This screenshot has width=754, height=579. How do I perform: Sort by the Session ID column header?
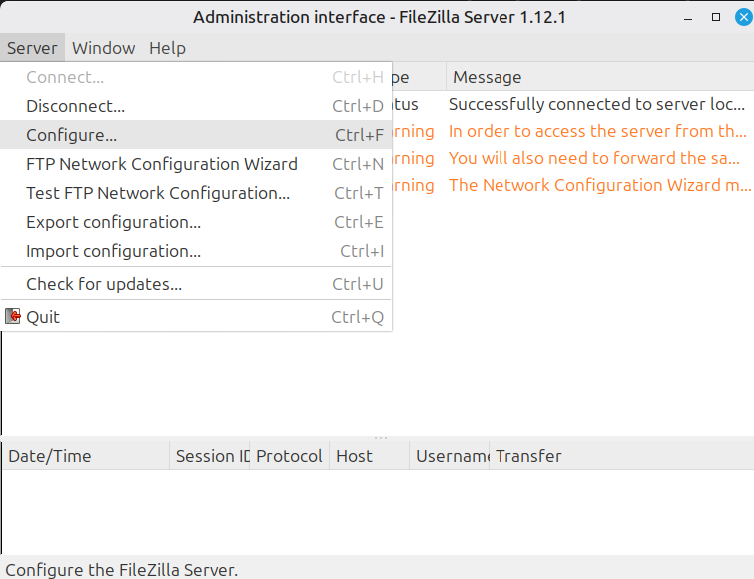tap(211, 456)
